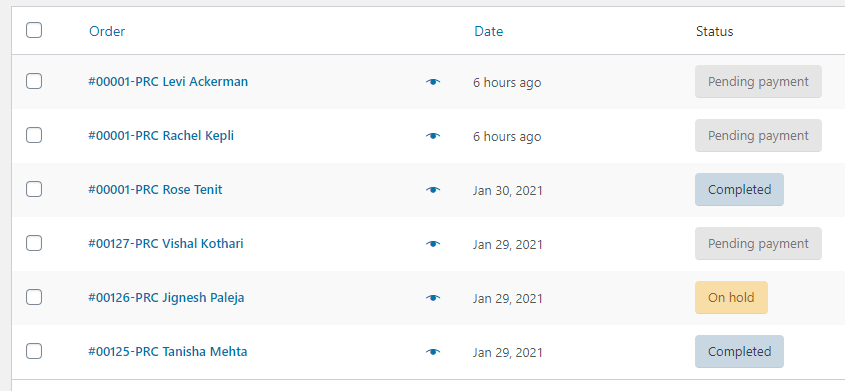Image resolution: width=845 pixels, height=391 pixels.
Task: Sort orders by the Order column header
Action: (x=107, y=31)
